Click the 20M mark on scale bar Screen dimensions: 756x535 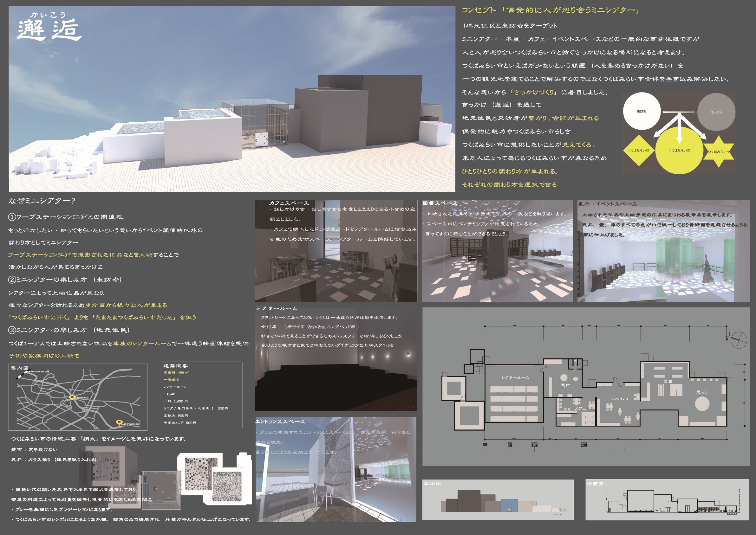click(x=583, y=445)
